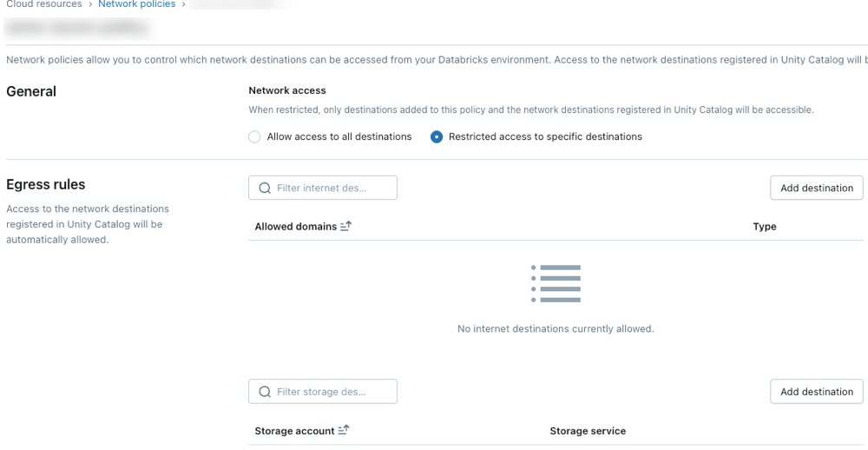Screen dimensions: 868x450
Task: Click search icon in storage destinations filter
Action: [265, 392]
